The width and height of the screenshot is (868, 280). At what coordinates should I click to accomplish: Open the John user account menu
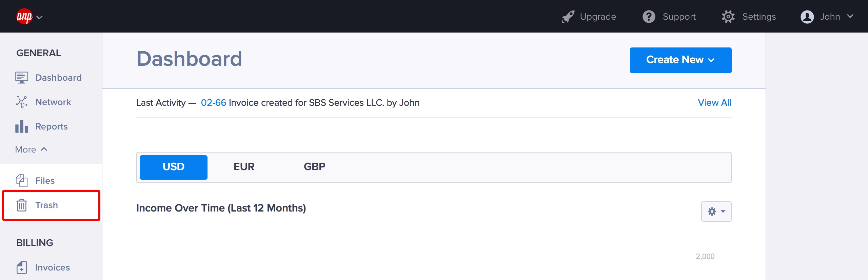click(827, 17)
